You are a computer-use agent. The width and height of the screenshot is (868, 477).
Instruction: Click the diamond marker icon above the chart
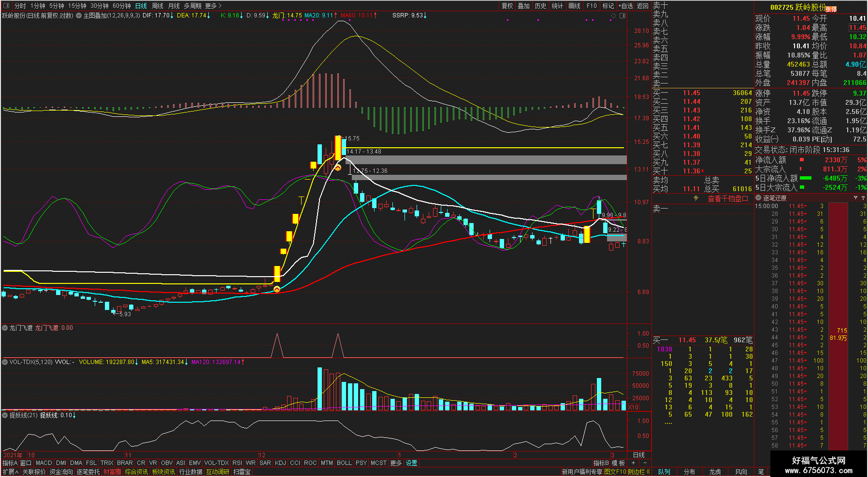[x=614, y=15]
